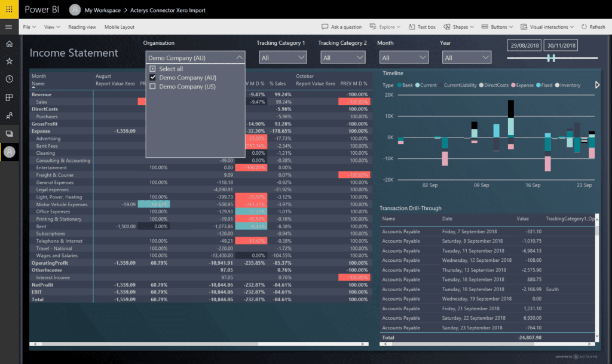The image size is (612, 364).
Task: Open Apps icon in sidebar
Action: pyautogui.click(x=9, y=97)
